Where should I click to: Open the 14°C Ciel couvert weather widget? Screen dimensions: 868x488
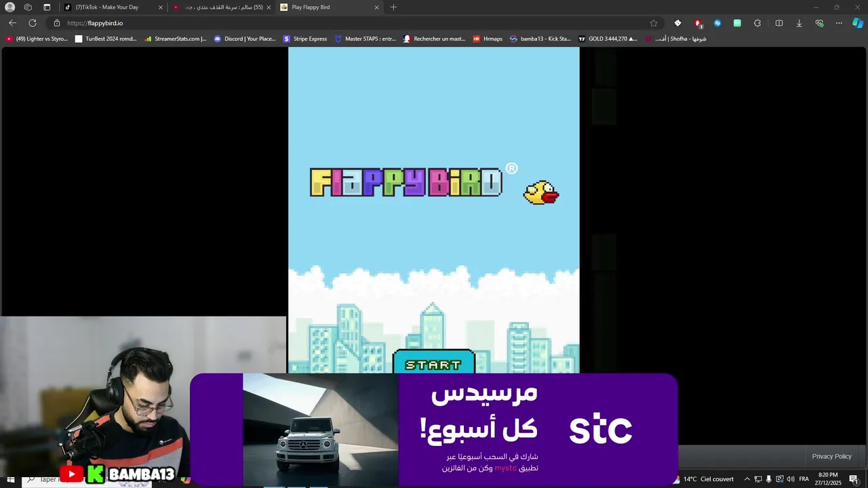point(703,479)
